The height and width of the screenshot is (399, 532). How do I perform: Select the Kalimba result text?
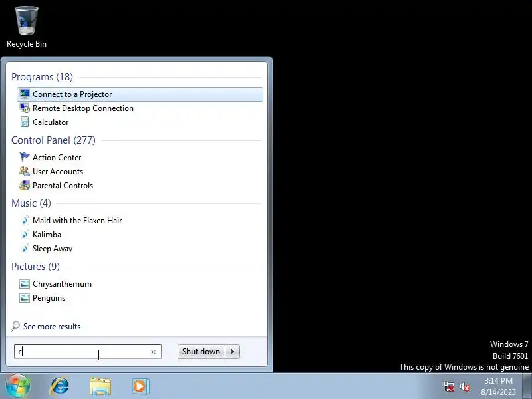47,235
